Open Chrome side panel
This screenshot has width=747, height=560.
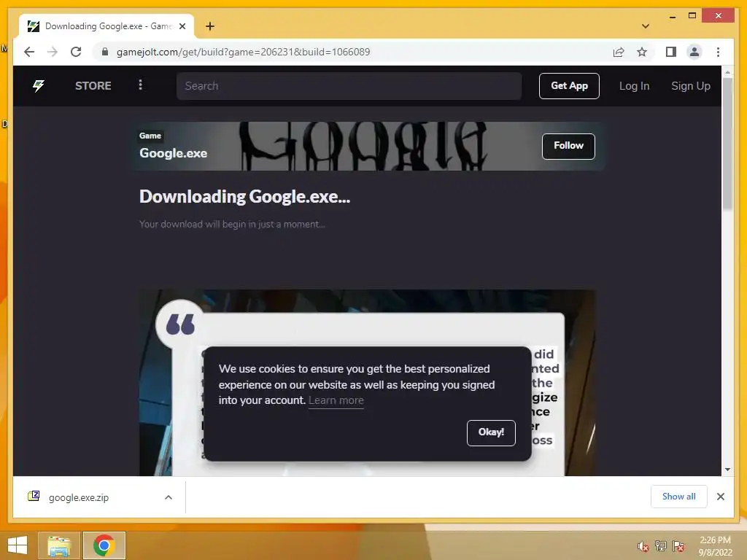point(671,52)
